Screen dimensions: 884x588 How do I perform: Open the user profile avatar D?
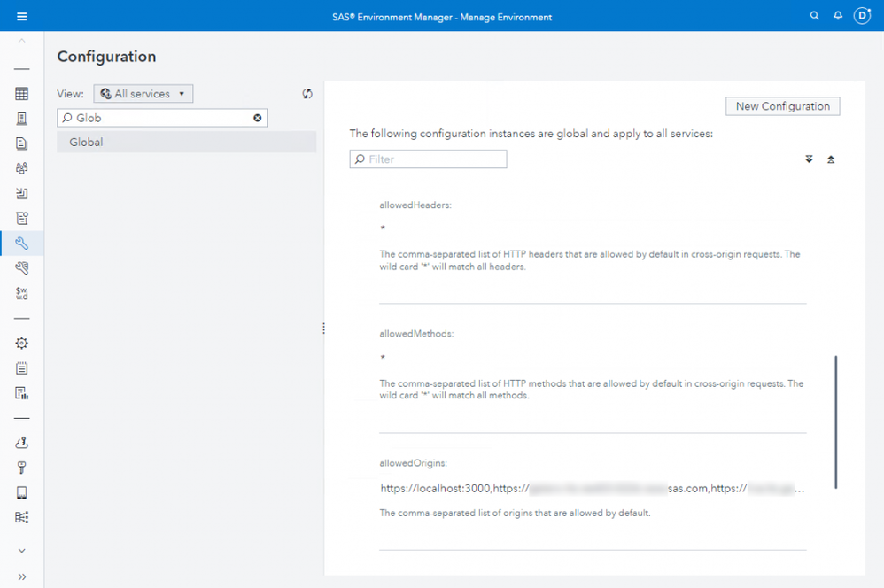tap(862, 16)
